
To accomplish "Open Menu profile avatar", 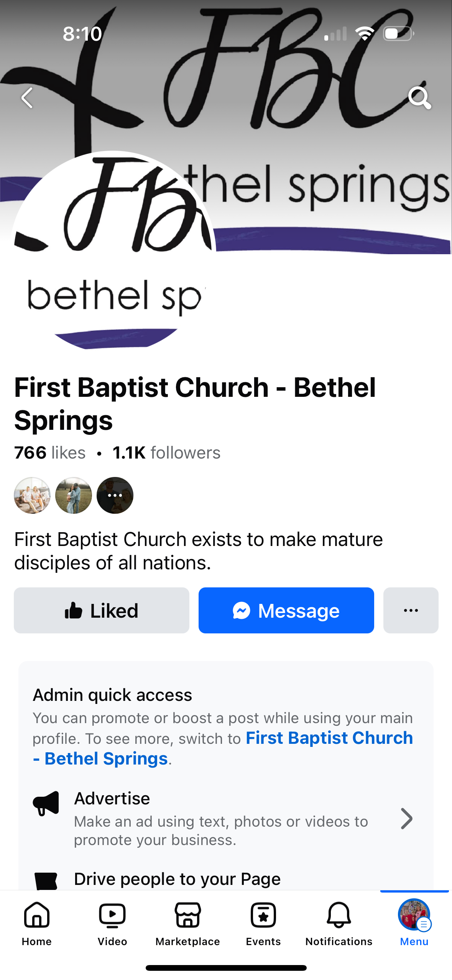I will [414, 916].
